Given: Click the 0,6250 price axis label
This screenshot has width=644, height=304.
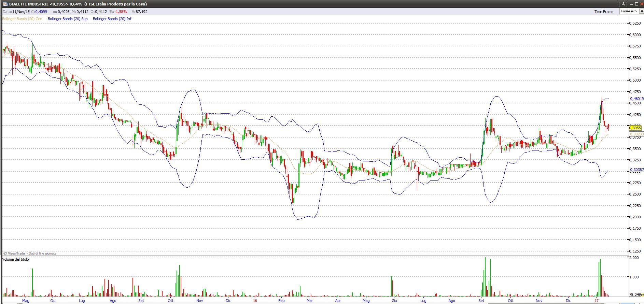Looking at the screenshot, I should tap(635, 23).
